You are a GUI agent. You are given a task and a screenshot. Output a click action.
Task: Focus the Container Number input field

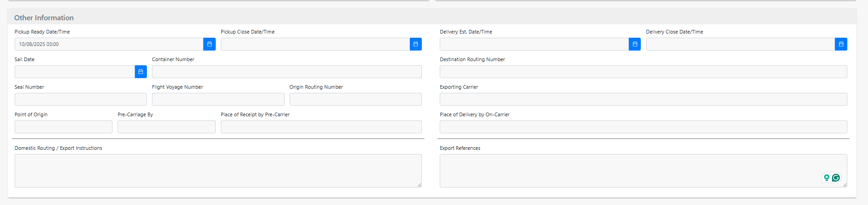286,72
